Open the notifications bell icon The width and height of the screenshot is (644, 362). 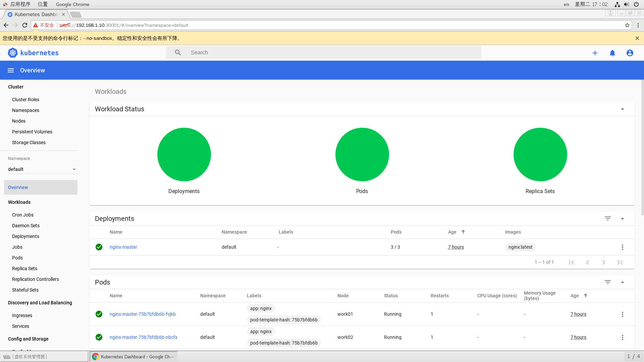point(612,53)
